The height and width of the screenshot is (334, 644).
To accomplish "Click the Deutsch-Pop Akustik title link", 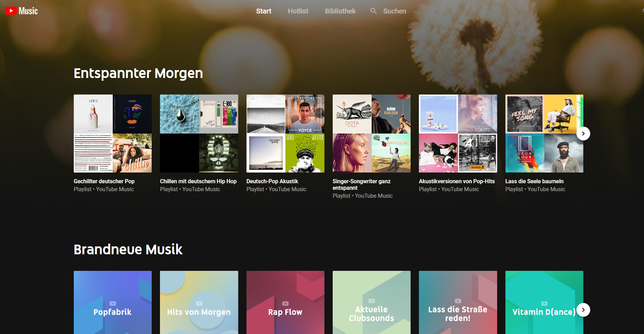I will [272, 181].
